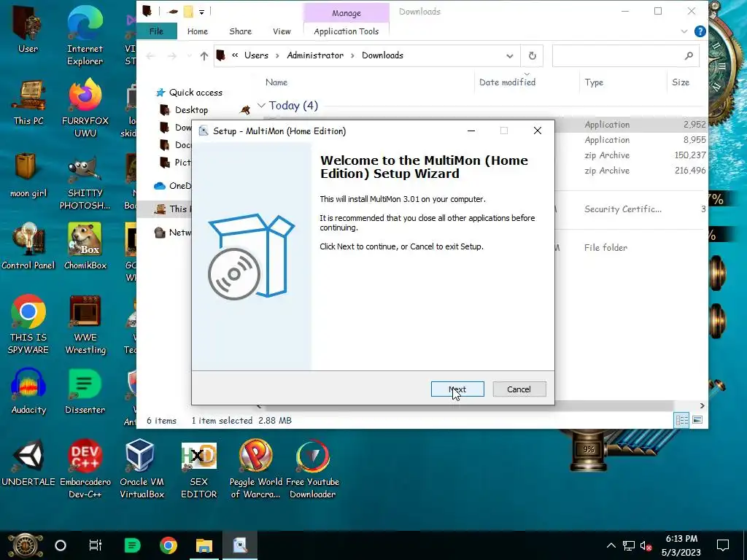
Task: Sort by Name column header
Action: (276, 82)
